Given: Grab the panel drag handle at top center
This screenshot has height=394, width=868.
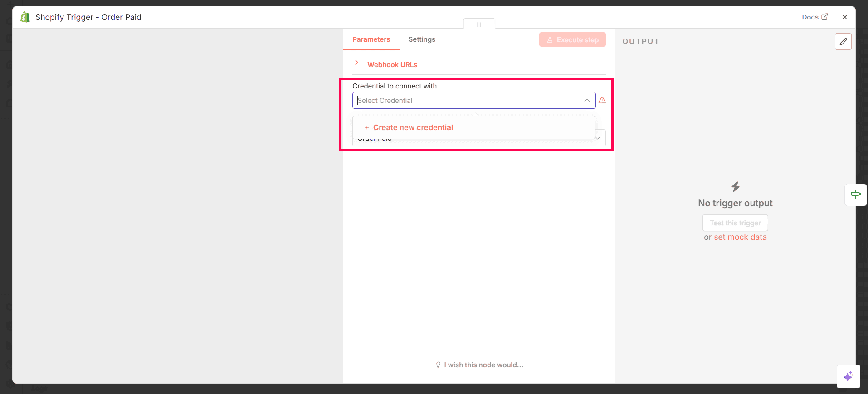Looking at the screenshot, I should coord(479,24).
